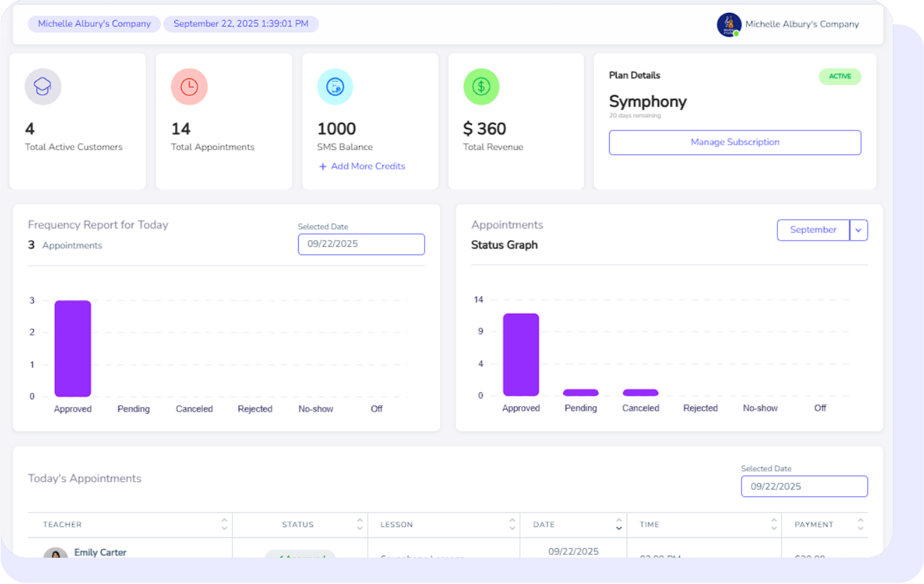The width and height of the screenshot is (924, 584).
Task: Sort table by Lesson column arrows
Action: [512, 524]
